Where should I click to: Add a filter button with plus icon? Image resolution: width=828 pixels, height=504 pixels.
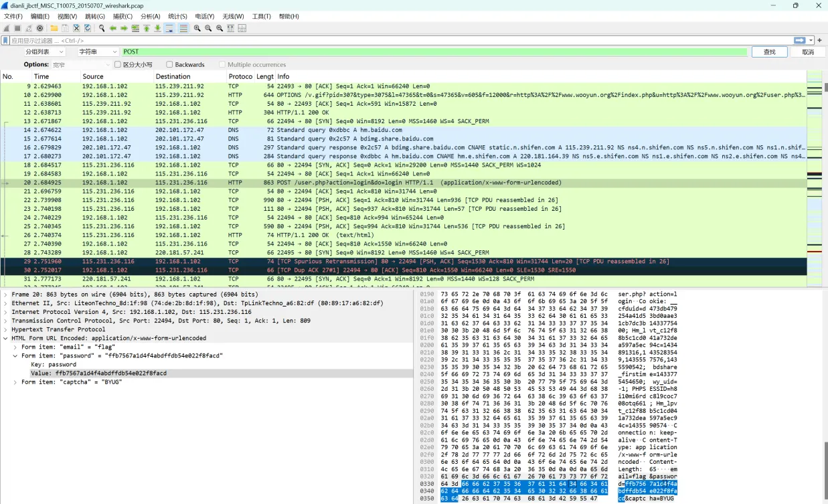coord(820,40)
